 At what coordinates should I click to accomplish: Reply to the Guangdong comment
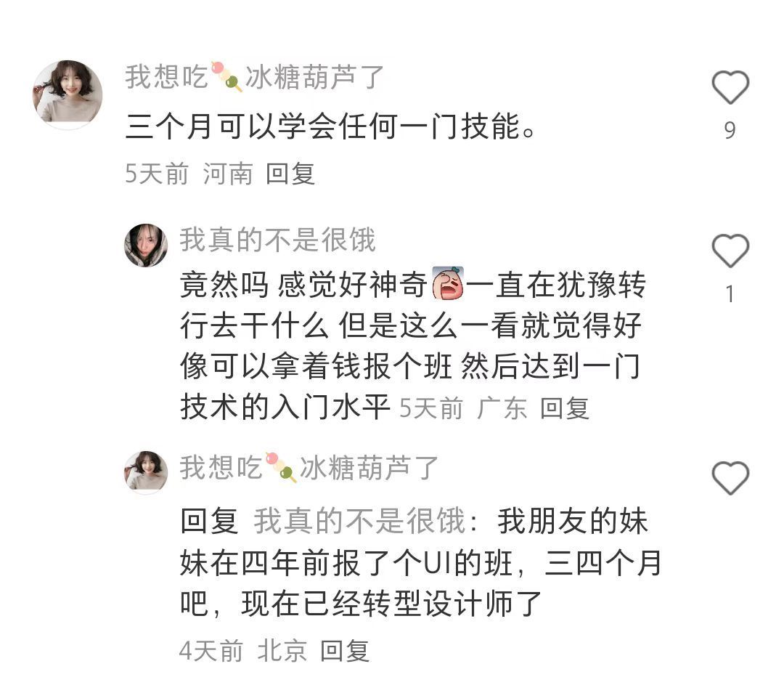click(x=565, y=408)
